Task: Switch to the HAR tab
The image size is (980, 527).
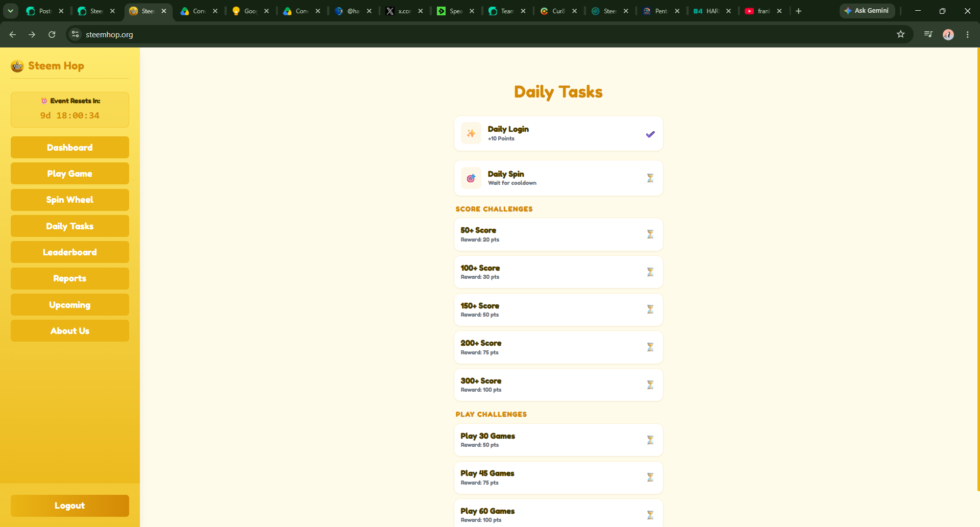Action: tap(713, 11)
